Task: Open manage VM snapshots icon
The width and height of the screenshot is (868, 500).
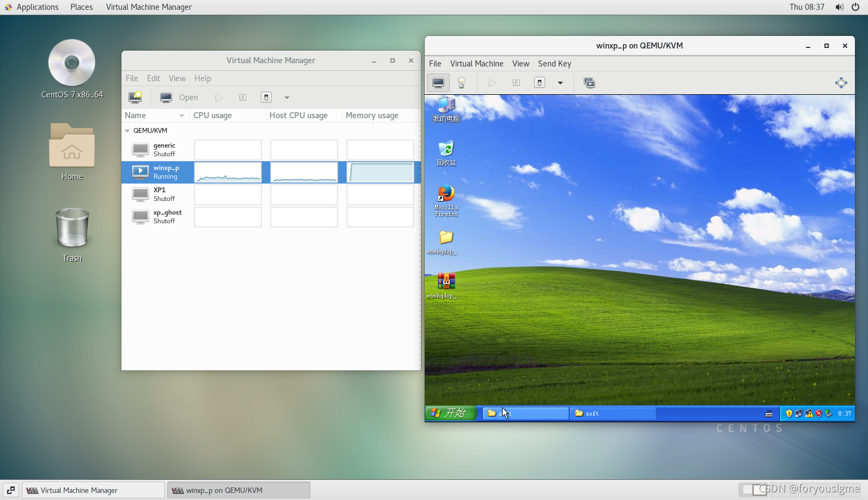Action: [x=589, y=83]
